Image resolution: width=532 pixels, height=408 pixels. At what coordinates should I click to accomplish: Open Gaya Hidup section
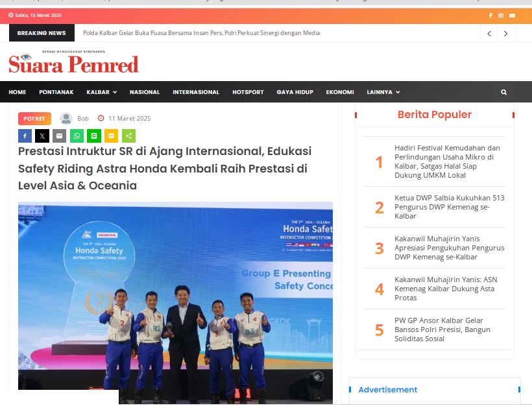pyautogui.click(x=295, y=92)
